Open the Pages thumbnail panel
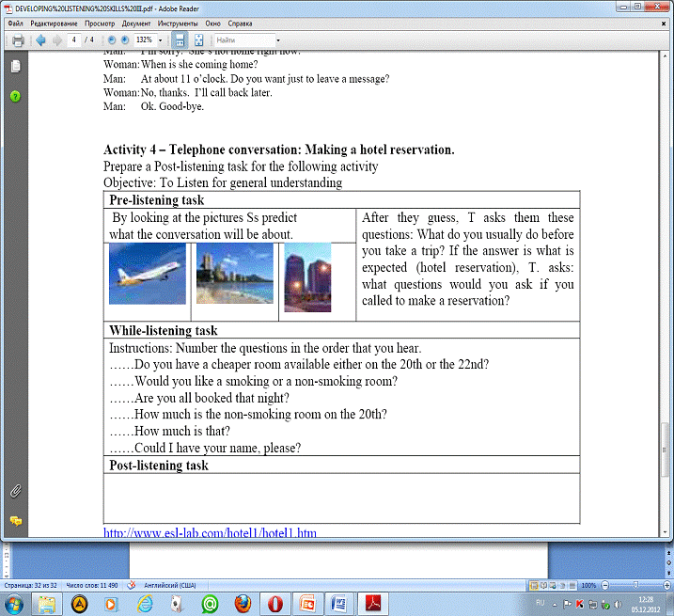This screenshot has height=616, width=674. (x=15, y=67)
